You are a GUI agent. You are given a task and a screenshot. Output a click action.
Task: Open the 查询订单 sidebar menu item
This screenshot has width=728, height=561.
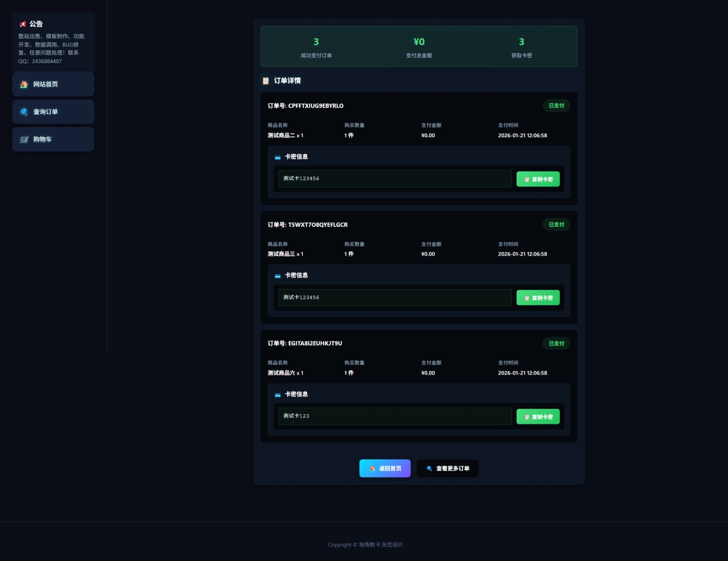[x=53, y=112]
